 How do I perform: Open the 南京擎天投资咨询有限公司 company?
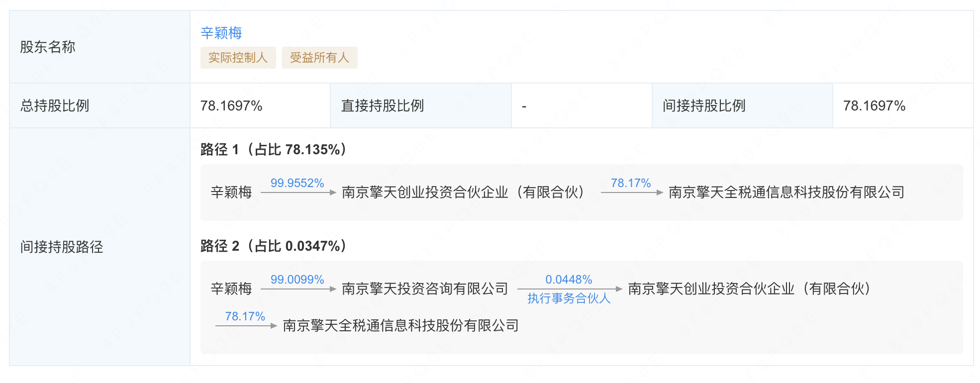[425, 289]
